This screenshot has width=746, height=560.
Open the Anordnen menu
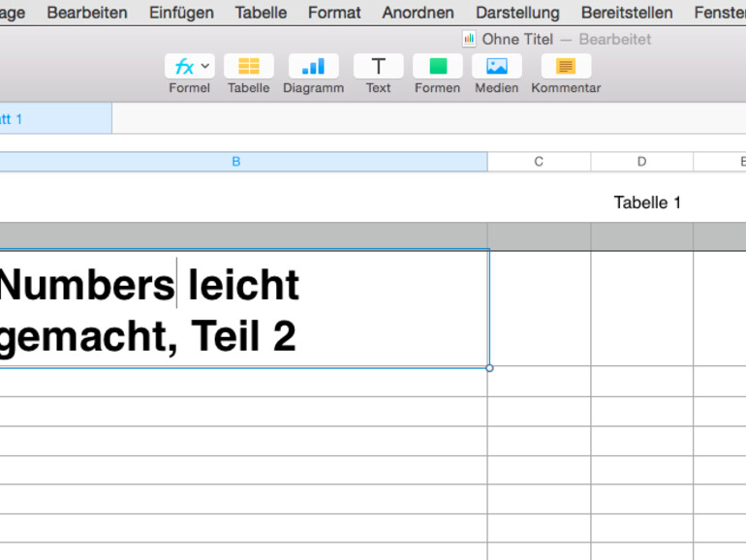[419, 13]
